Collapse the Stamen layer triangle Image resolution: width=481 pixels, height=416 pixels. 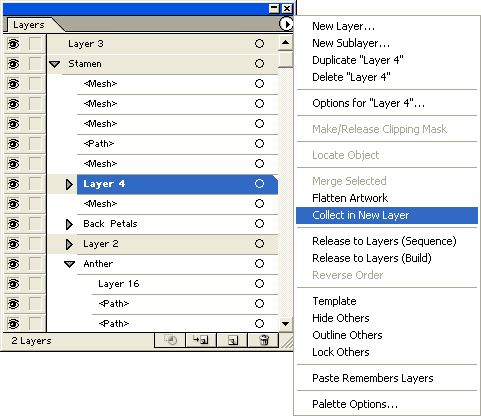tap(55, 64)
